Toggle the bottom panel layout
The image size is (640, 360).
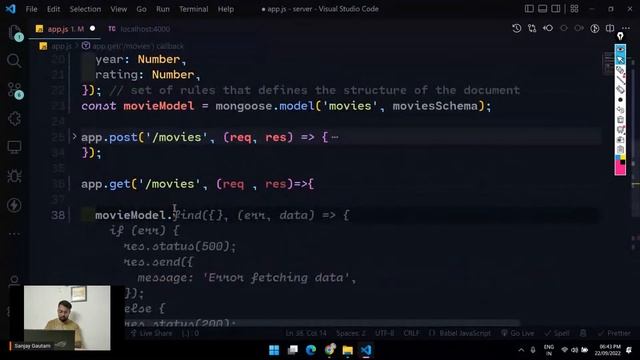(542, 9)
